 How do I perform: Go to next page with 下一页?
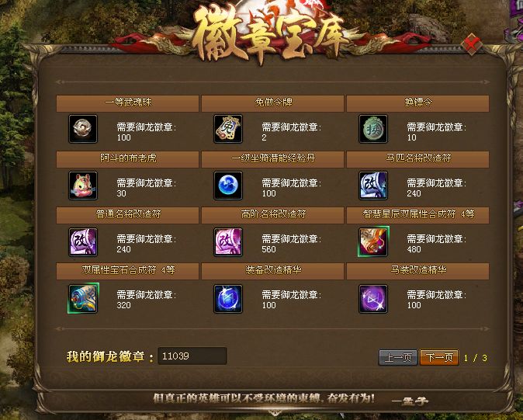point(439,358)
